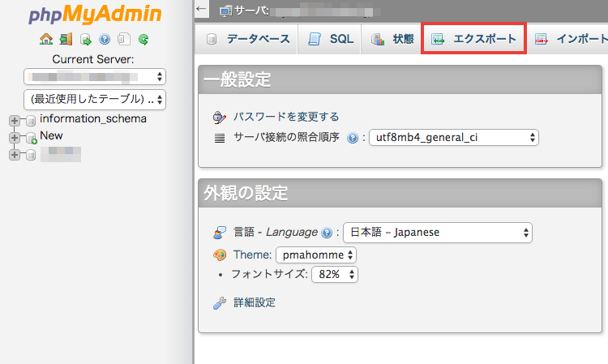This screenshot has height=364, width=608.
Task: Expand the information_schema tree node
Action: [15, 121]
